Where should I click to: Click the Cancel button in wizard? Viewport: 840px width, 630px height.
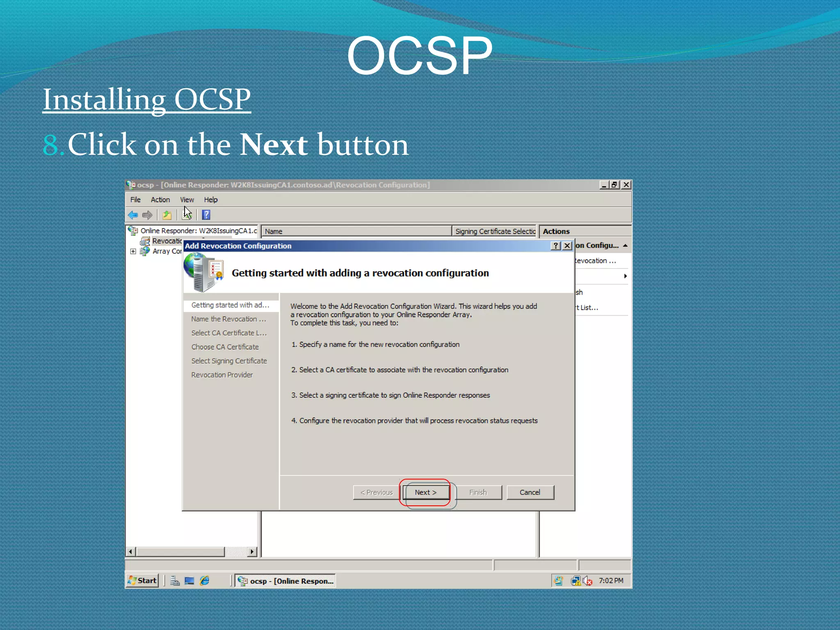(530, 492)
